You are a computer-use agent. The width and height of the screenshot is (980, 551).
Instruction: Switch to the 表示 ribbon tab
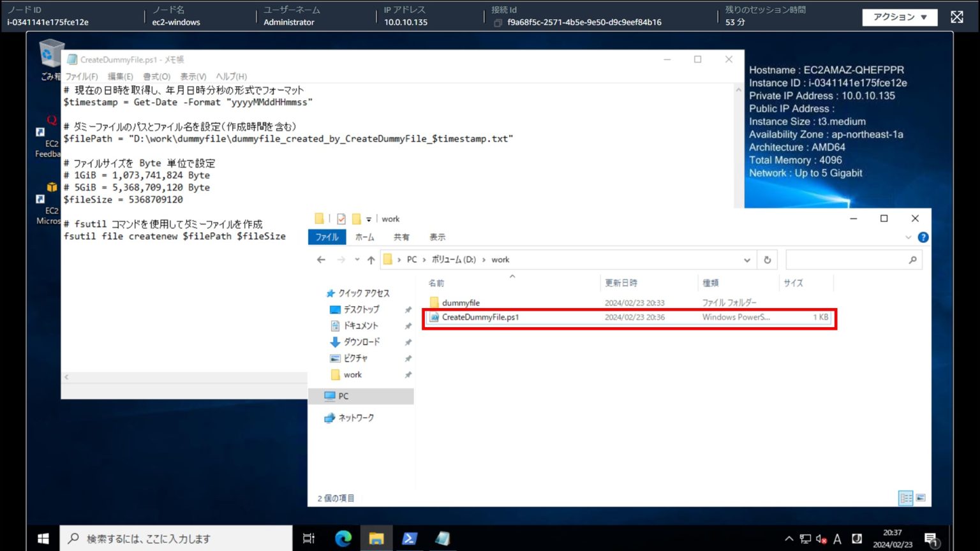pos(437,237)
